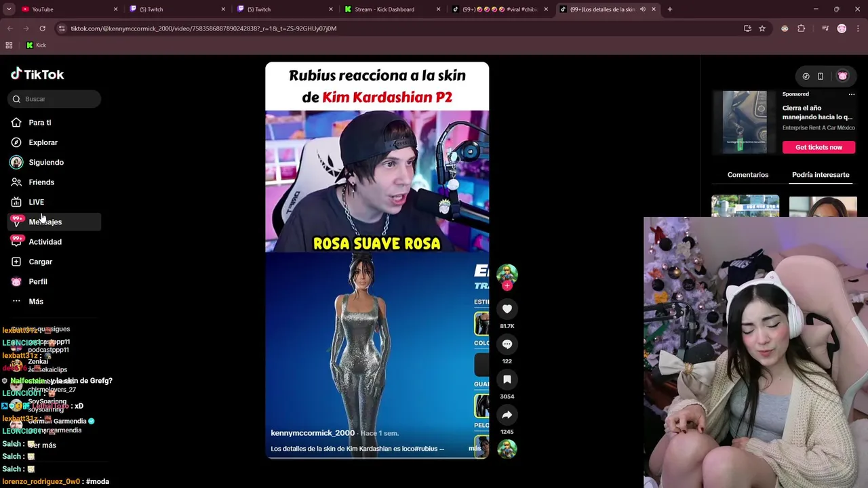Go to TikTok logo home
Viewport: 868px width, 488px height.
(x=37, y=74)
